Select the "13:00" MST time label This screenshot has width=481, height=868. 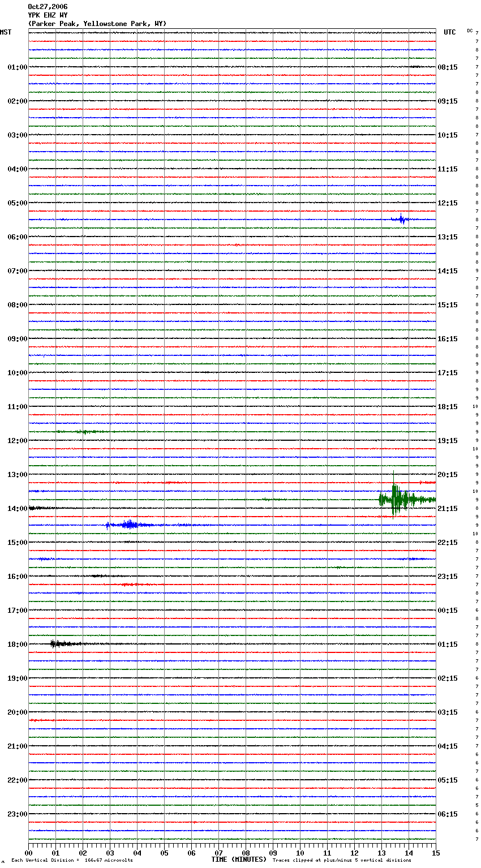pos(18,475)
